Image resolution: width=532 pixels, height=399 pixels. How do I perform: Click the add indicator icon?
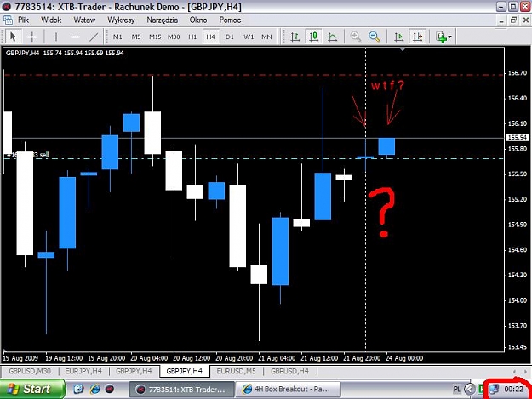pos(441,37)
